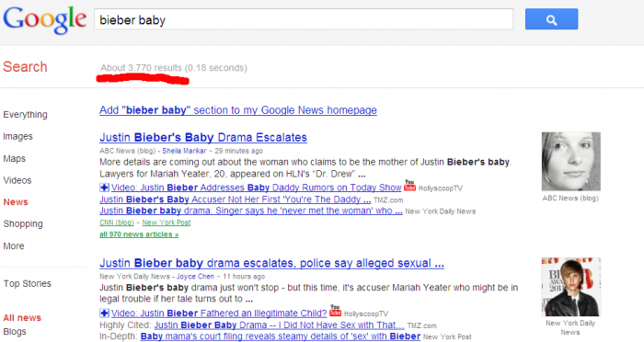644x342 pixels.
Task: Open 'Justin Bieber's Baby Drama Escalates' headline
Action: point(203,137)
